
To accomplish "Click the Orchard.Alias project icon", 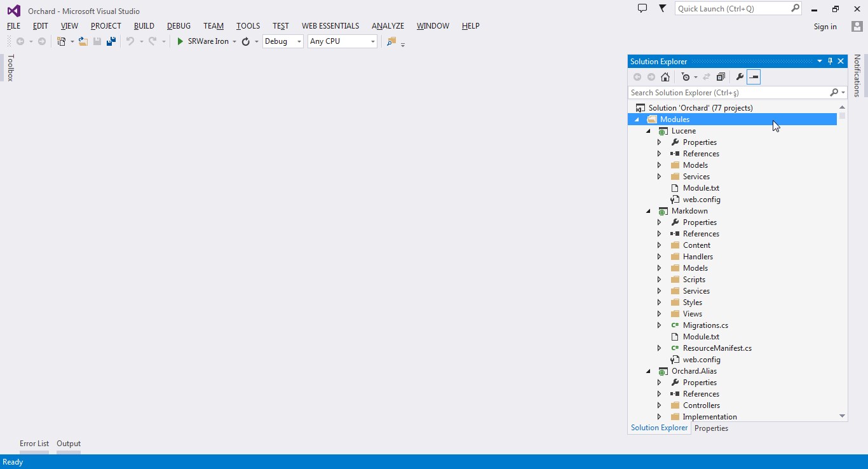I will (663, 371).
